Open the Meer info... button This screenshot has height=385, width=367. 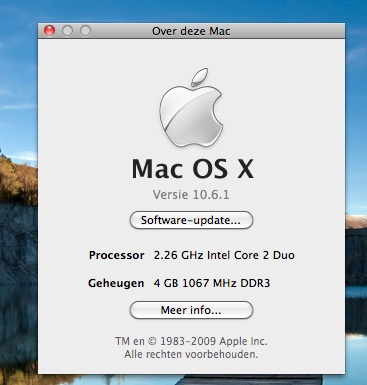click(x=191, y=310)
